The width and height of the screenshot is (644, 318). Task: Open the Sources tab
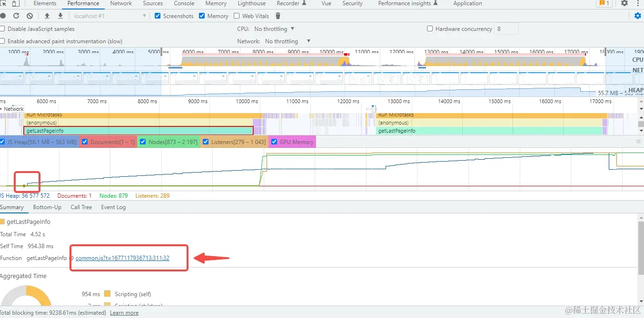click(153, 3)
